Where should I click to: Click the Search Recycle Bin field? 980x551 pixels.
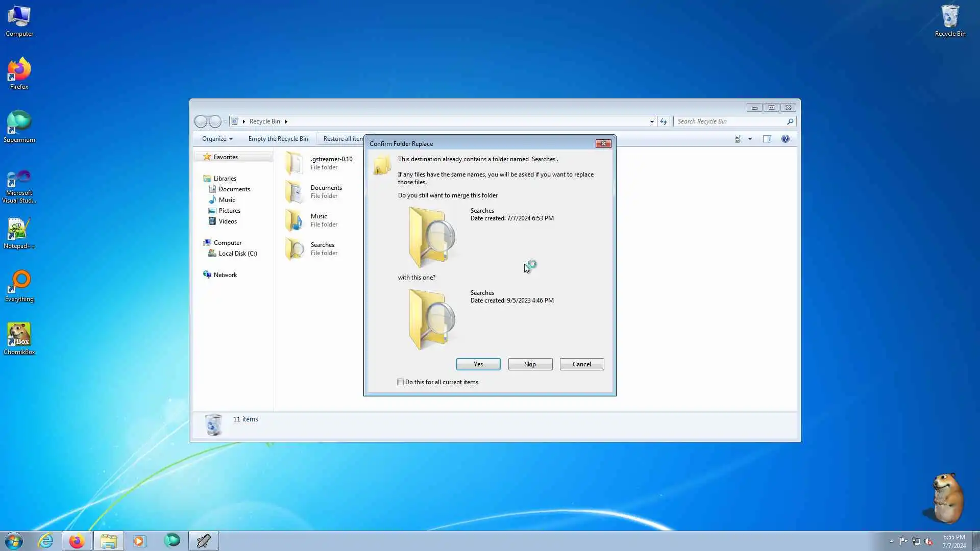pyautogui.click(x=730, y=121)
